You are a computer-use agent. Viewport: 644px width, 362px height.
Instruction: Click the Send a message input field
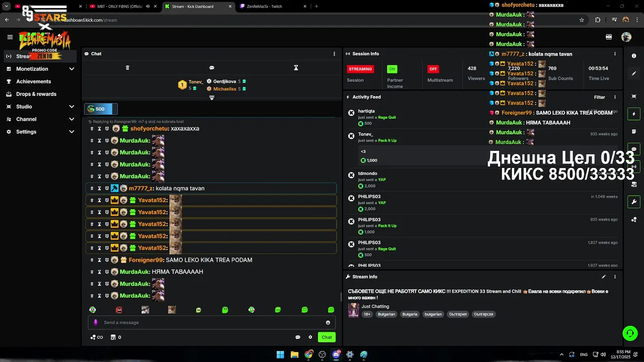[x=211, y=322]
